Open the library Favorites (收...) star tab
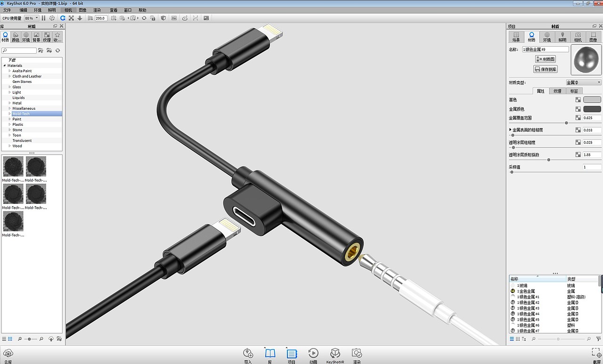This screenshot has height=364, width=603. click(x=57, y=37)
